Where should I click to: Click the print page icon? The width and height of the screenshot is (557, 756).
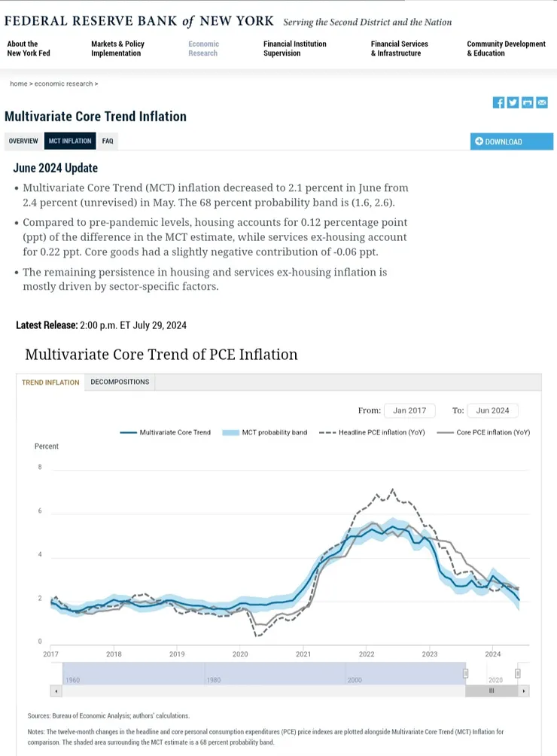[x=527, y=102]
